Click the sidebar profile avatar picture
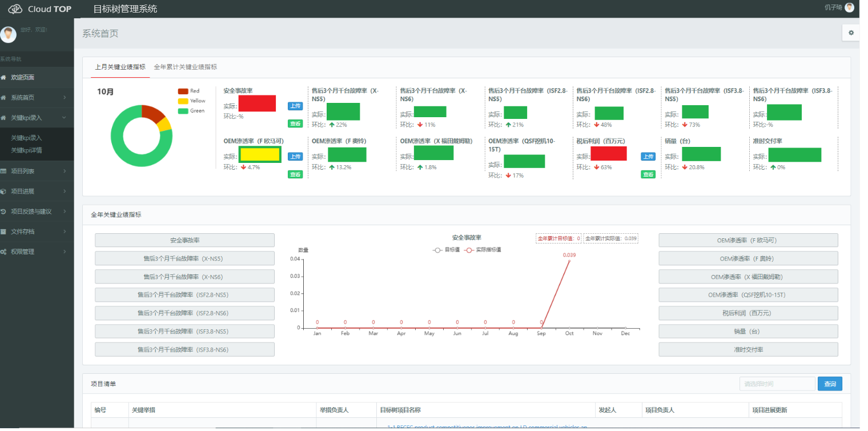 pos(8,34)
